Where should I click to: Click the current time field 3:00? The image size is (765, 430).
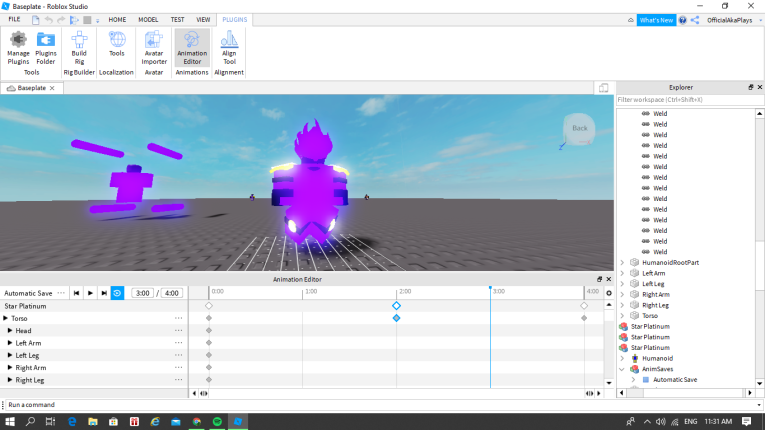tap(142, 293)
